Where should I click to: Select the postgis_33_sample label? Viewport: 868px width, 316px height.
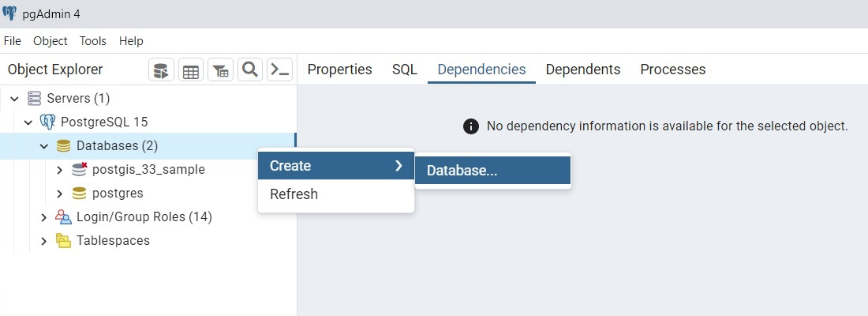point(149,170)
